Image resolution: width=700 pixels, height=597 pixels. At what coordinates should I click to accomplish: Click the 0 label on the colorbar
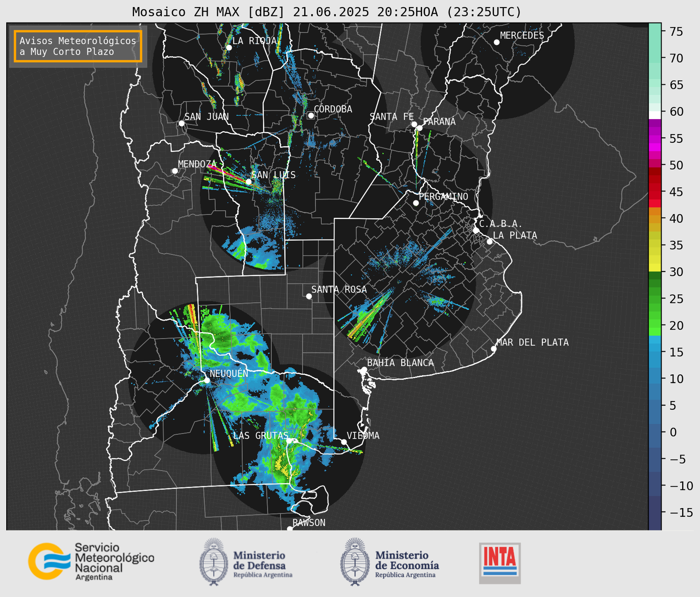tap(673, 432)
